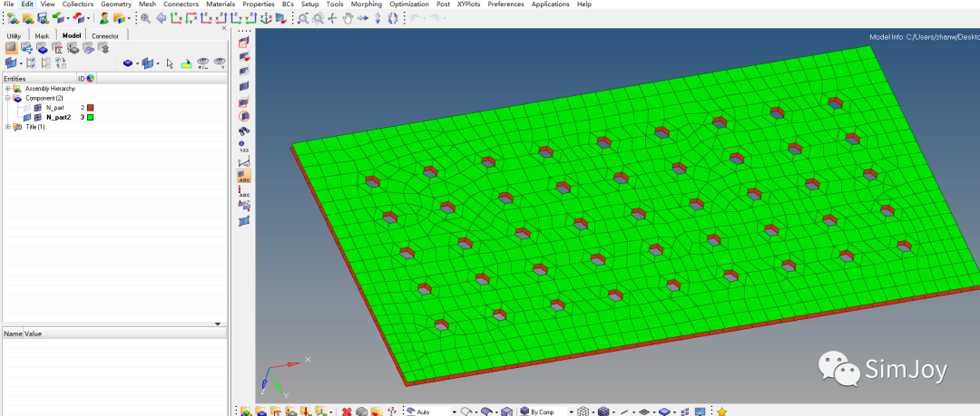Click the previous view arrow icon

click(x=161, y=18)
